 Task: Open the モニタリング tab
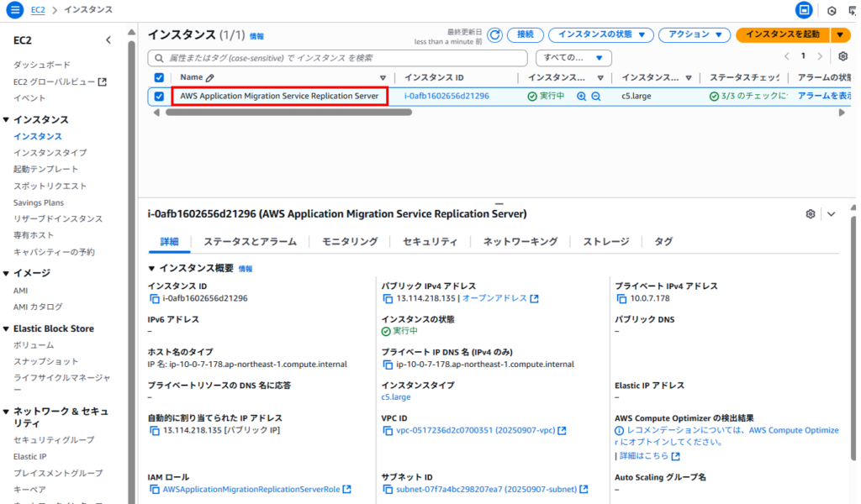click(350, 242)
